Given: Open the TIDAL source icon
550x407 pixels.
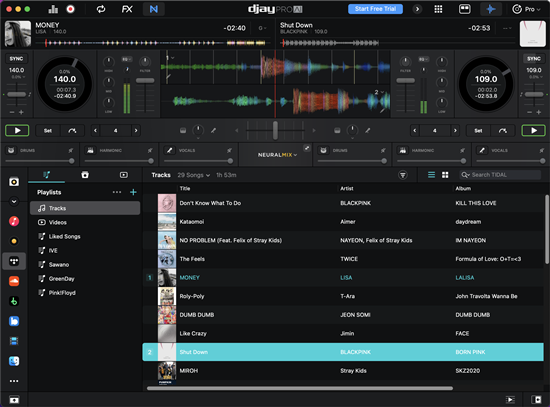Looking at the screenshot, I should [14, 261].
